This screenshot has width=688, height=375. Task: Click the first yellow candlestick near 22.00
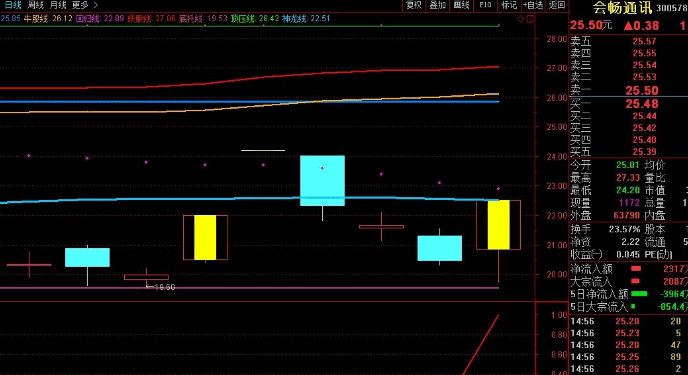click(205, 237)
